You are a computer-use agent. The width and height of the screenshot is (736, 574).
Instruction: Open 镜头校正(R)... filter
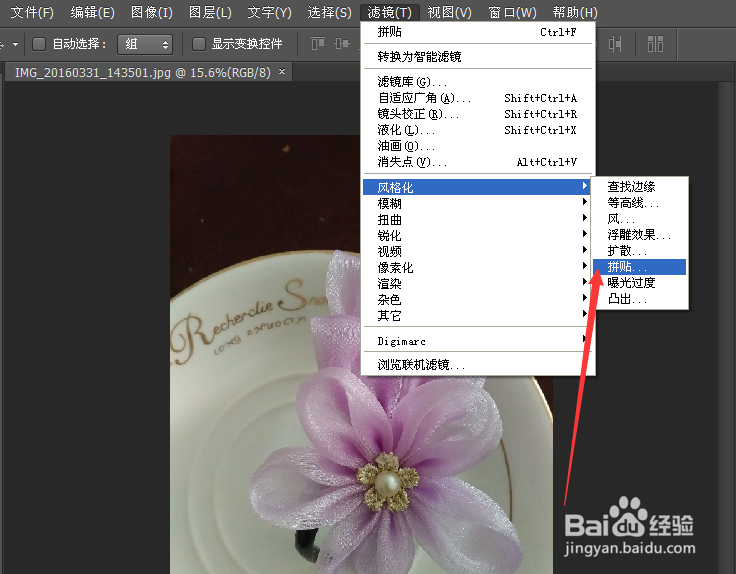[x=478, y=114]
